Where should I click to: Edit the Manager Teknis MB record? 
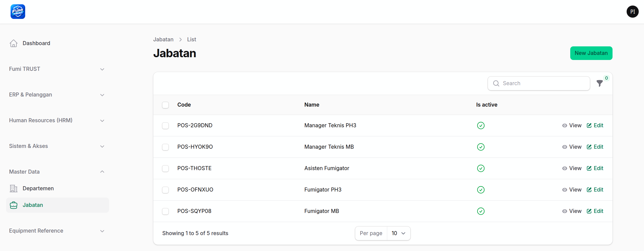coord(595,147)
